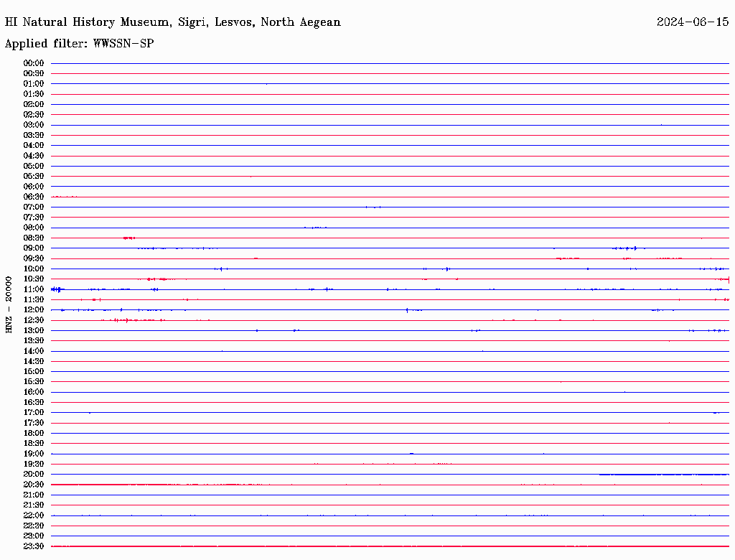Select the 04:00 time label
735x560 pixels.
[34, 146]
